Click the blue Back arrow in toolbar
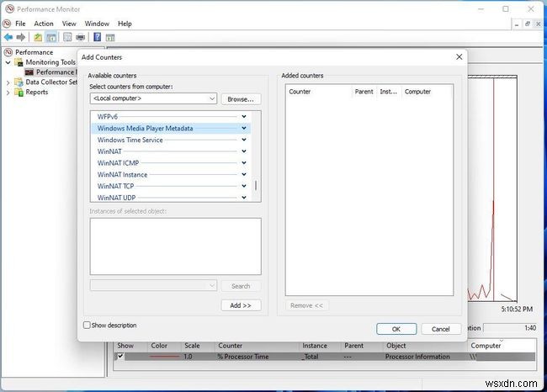The width and height of the screenshot is (547, 392). pos(8,37)
